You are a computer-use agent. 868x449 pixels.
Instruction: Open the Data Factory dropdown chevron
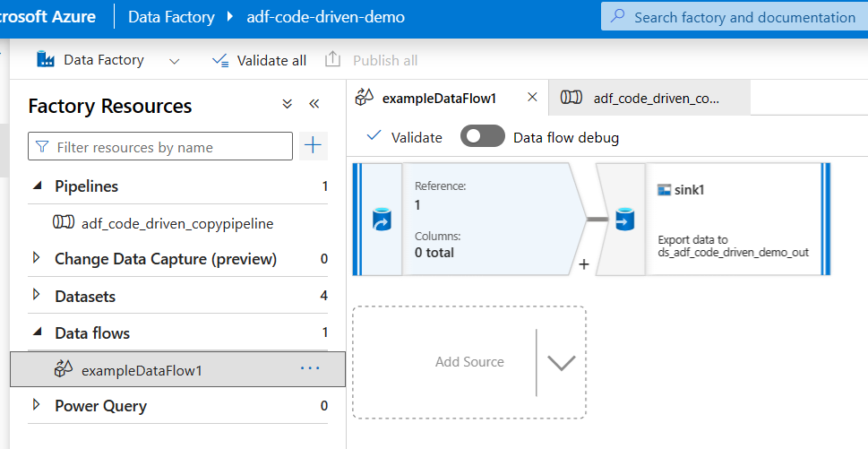(x=175, y=61)
